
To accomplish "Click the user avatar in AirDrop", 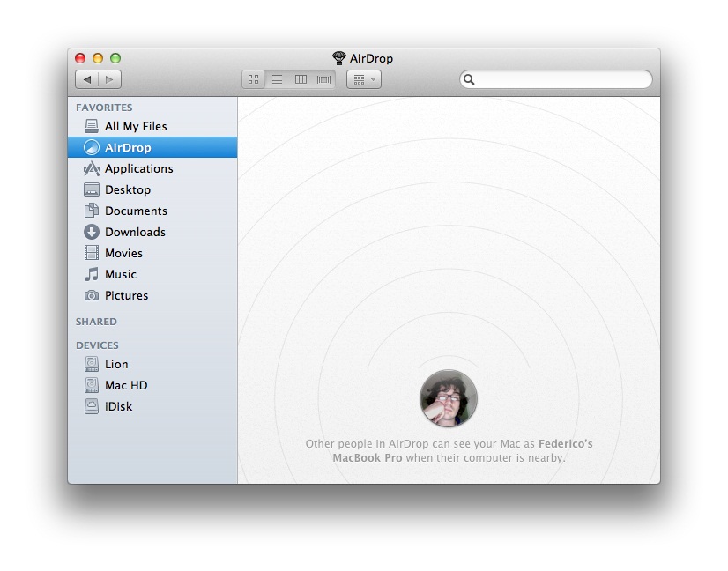I will 449,398.
